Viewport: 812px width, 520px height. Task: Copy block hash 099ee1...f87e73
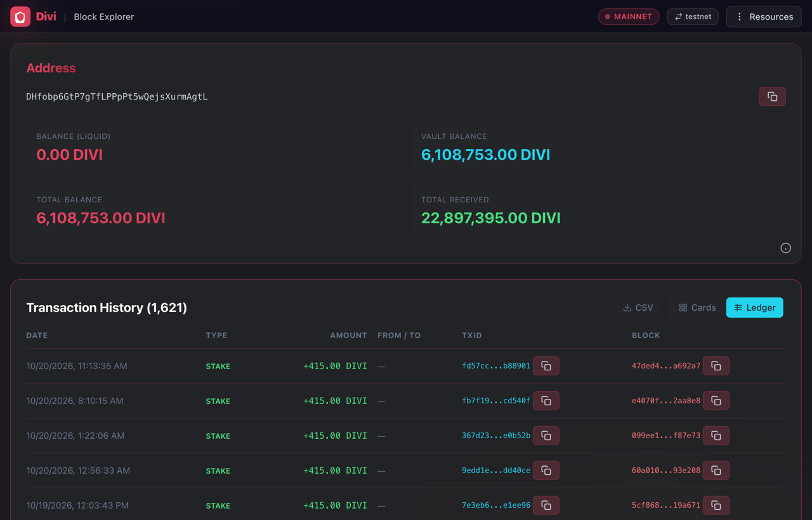716,436
